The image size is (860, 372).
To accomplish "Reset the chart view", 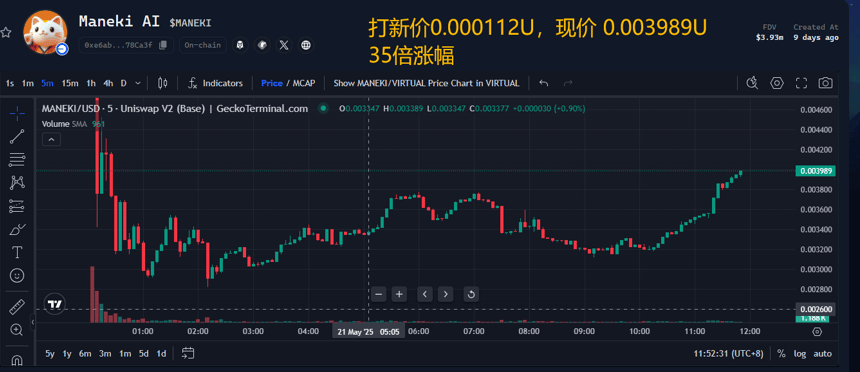I will click(x=471, y=294).
